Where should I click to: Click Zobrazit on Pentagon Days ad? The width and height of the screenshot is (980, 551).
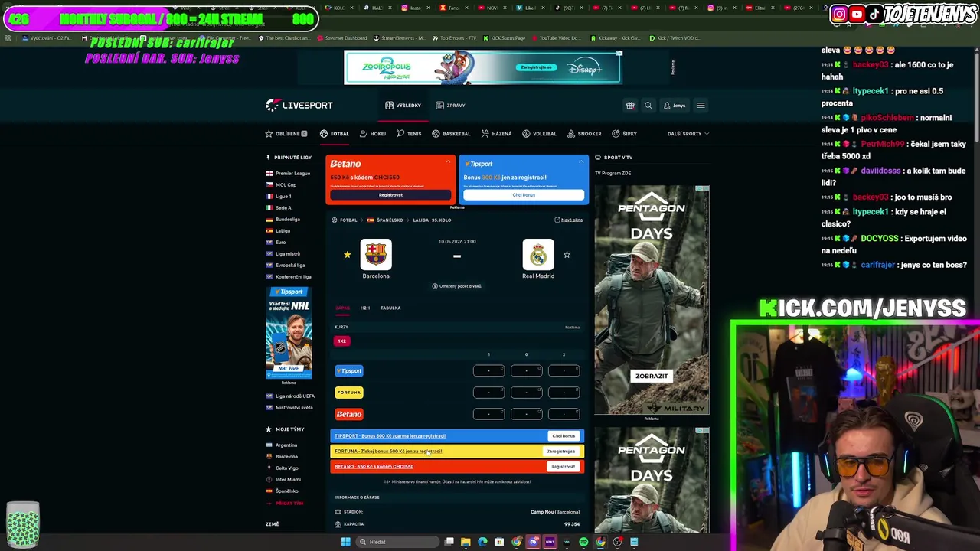coord(652,377)
